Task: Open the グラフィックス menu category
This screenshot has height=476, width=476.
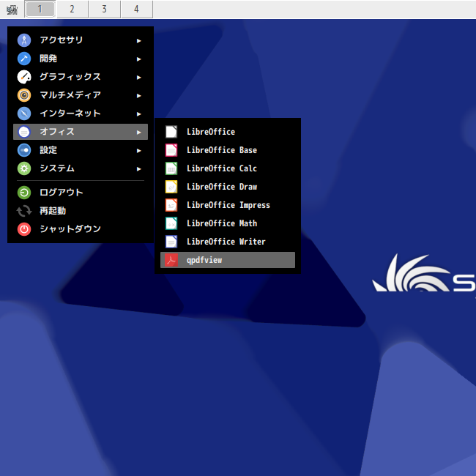Action: [x=81, y=77]
